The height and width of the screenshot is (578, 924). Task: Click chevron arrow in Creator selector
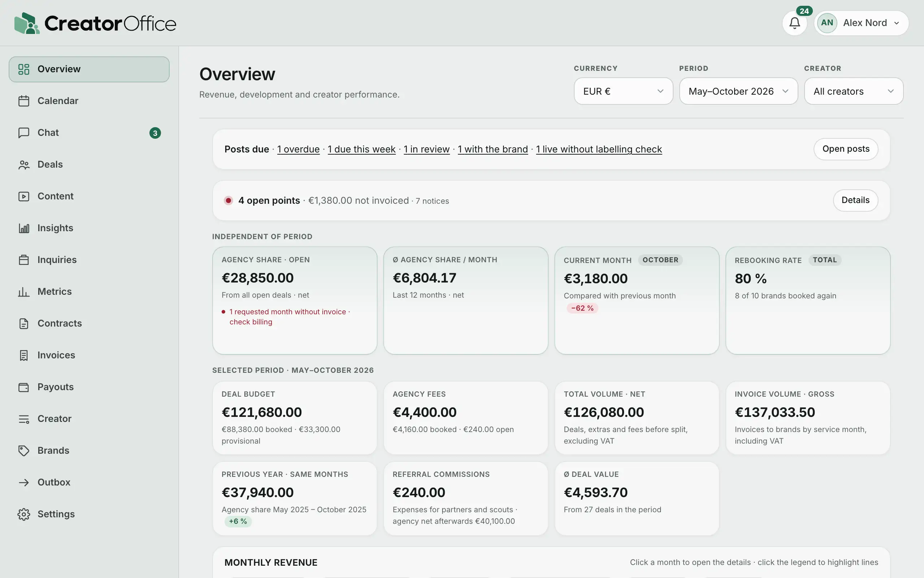[x=891, y=91]
